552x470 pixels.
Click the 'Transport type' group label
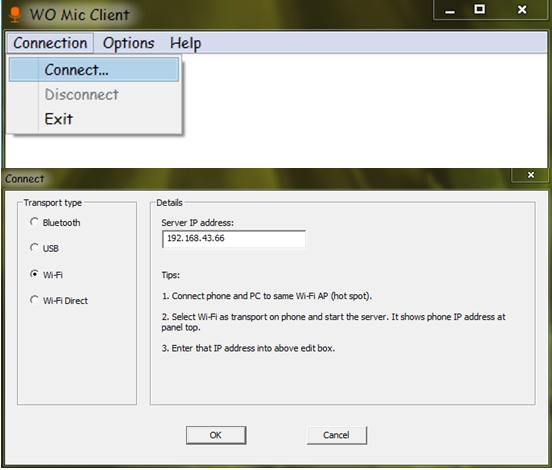click(53, 203)
